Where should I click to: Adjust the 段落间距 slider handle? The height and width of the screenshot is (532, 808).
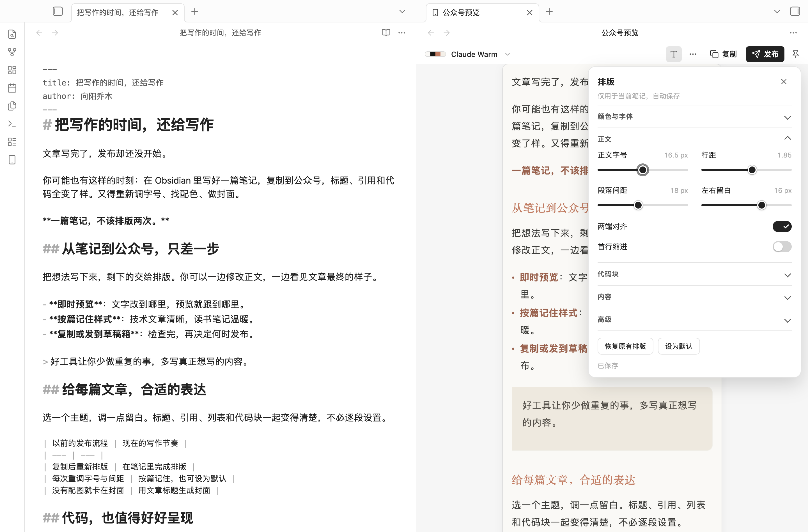point(638,205)
